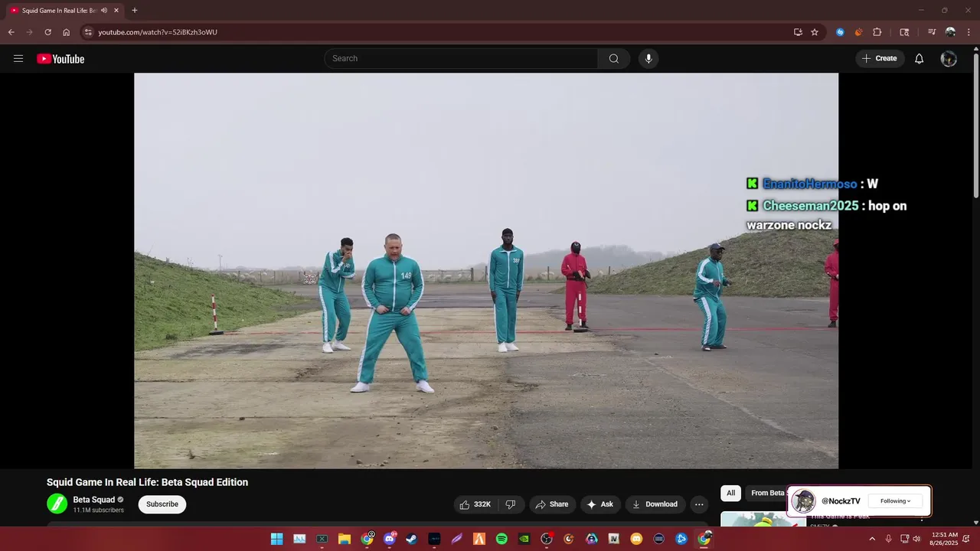Subscribe to Beta Squad

(x=162, y=504)
